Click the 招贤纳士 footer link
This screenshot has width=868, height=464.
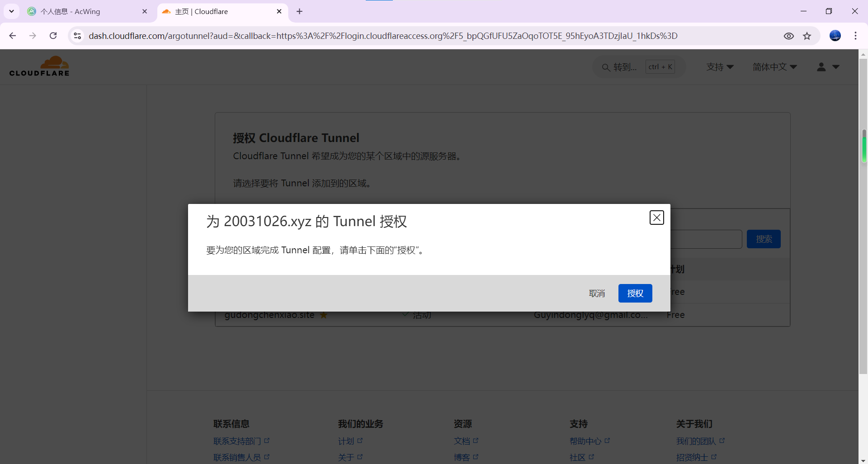click(x=696, y=457)
